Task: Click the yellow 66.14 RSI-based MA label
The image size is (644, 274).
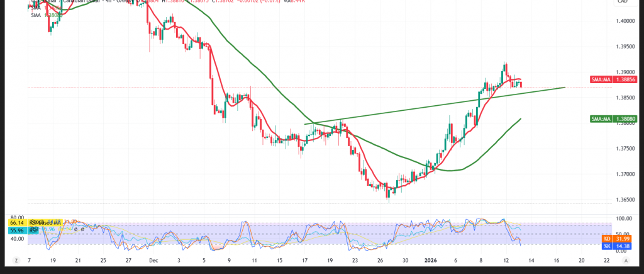Action: [x=16, y=223]
